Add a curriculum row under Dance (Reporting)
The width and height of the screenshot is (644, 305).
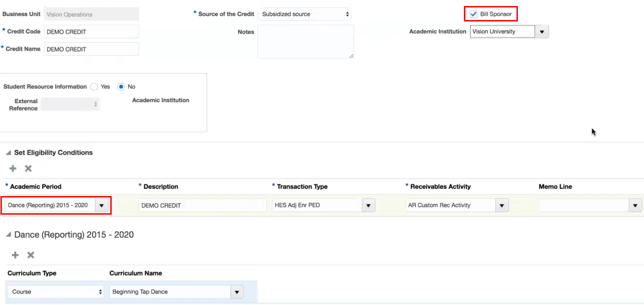coord(15,255)
